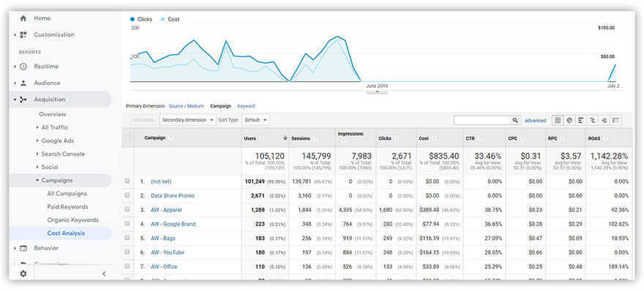Expand the Social submenu

coord(37,167)
